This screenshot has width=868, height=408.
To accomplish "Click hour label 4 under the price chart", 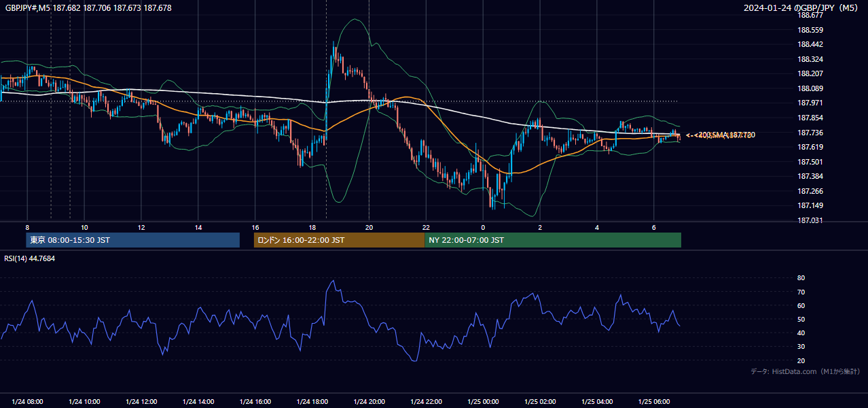I will click(597, 227).
